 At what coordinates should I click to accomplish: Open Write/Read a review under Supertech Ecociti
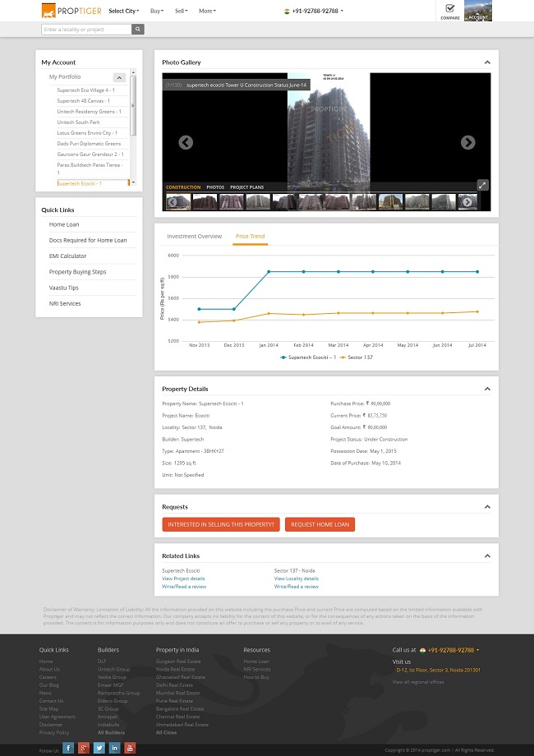(x=184, y=587)
